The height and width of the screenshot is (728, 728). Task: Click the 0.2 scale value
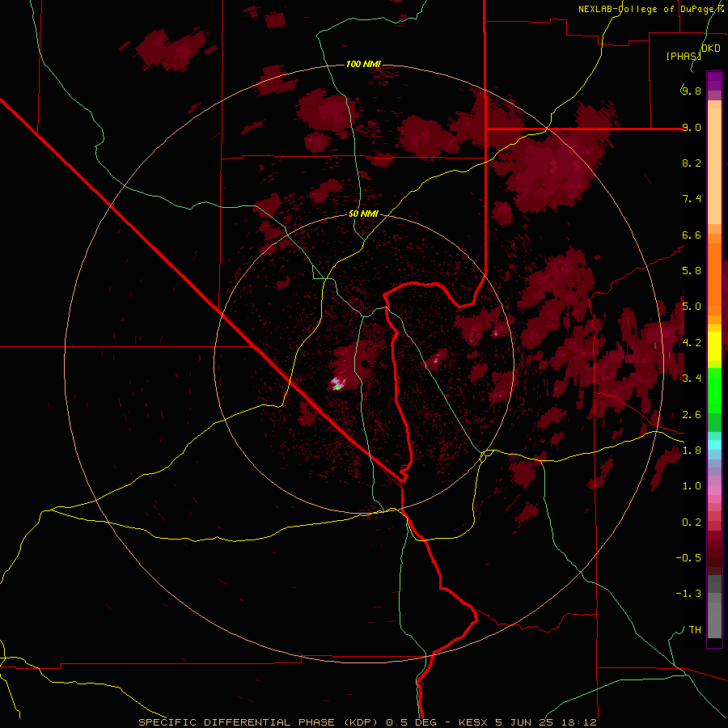692,523
